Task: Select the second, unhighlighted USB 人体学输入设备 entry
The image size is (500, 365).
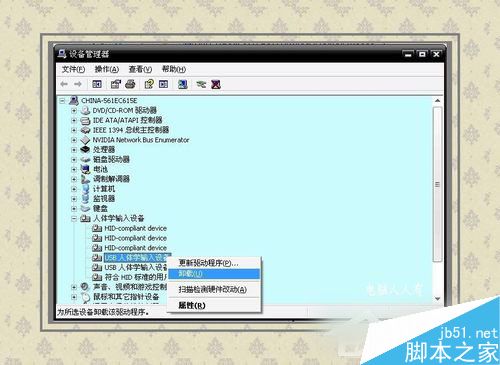Action: (x=136, y=267)
